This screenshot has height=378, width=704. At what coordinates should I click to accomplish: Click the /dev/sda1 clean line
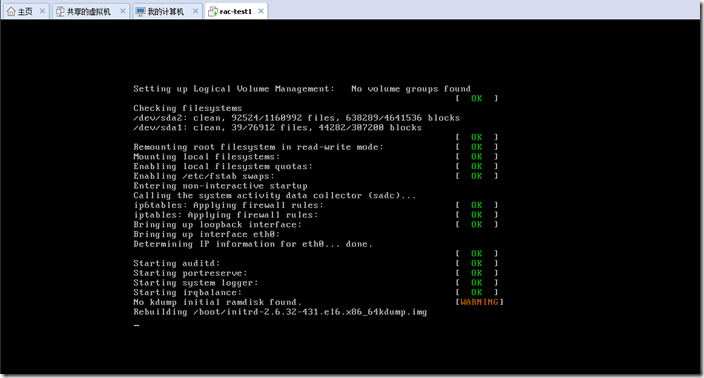pyautogui.click(x=277, y=127)
